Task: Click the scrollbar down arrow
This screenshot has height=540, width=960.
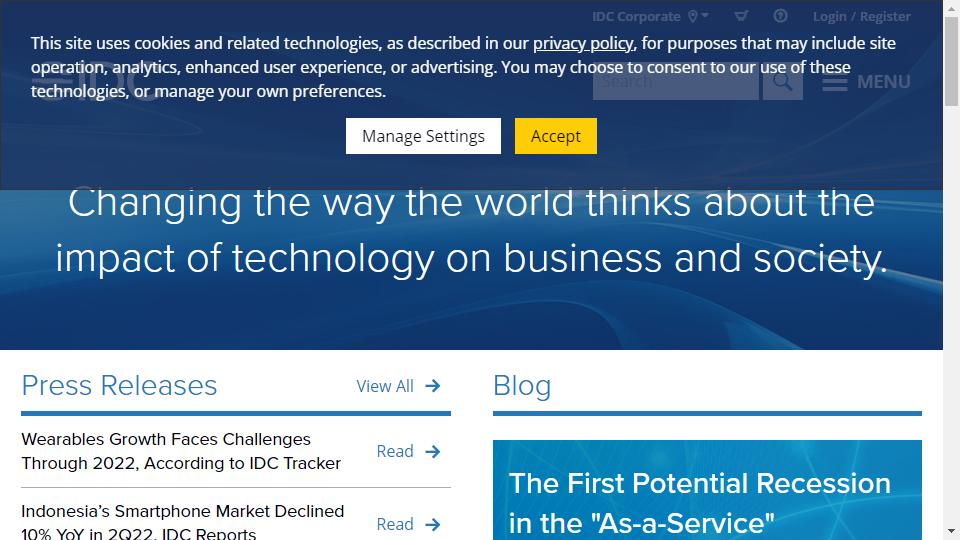Action: tap(951, 531)
